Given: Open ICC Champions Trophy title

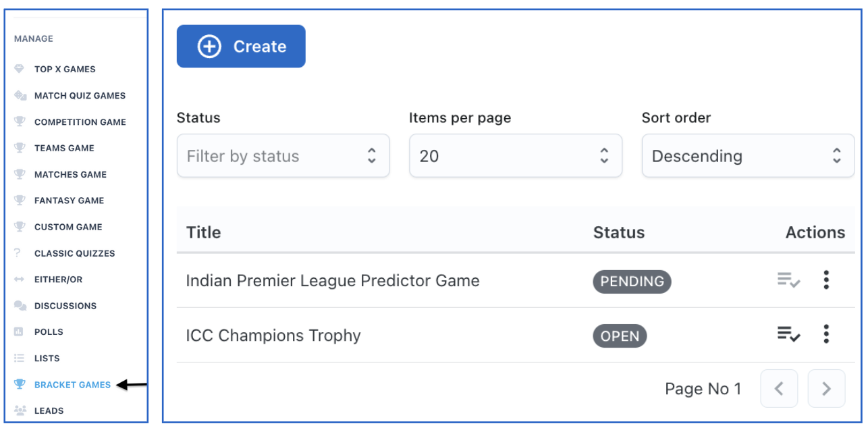Looking at the screenshot, I should click(273, 336).
